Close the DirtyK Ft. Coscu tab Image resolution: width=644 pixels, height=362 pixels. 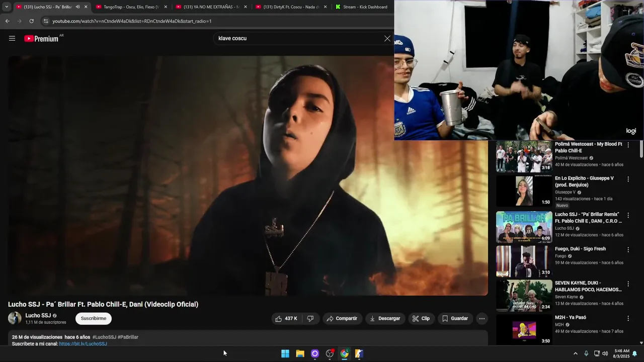pos(325,7)
